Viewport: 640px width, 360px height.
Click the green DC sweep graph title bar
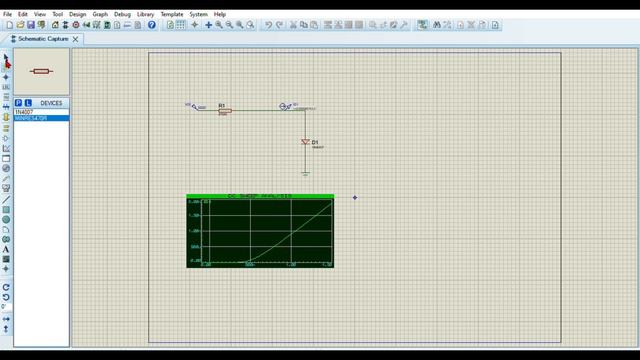[260, 196]
